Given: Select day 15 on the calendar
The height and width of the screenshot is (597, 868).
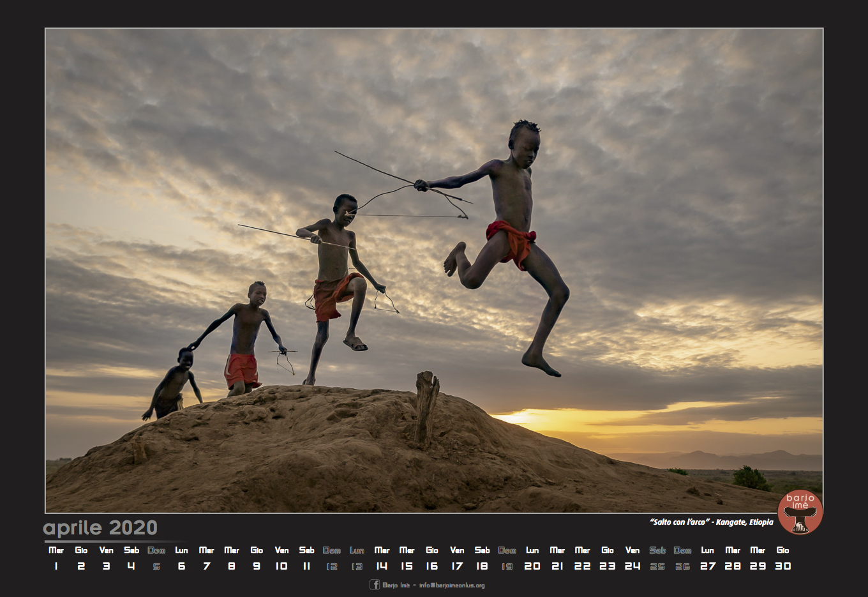Looking at the screenshot, I should pyautogui.click(x=407, y=566).
